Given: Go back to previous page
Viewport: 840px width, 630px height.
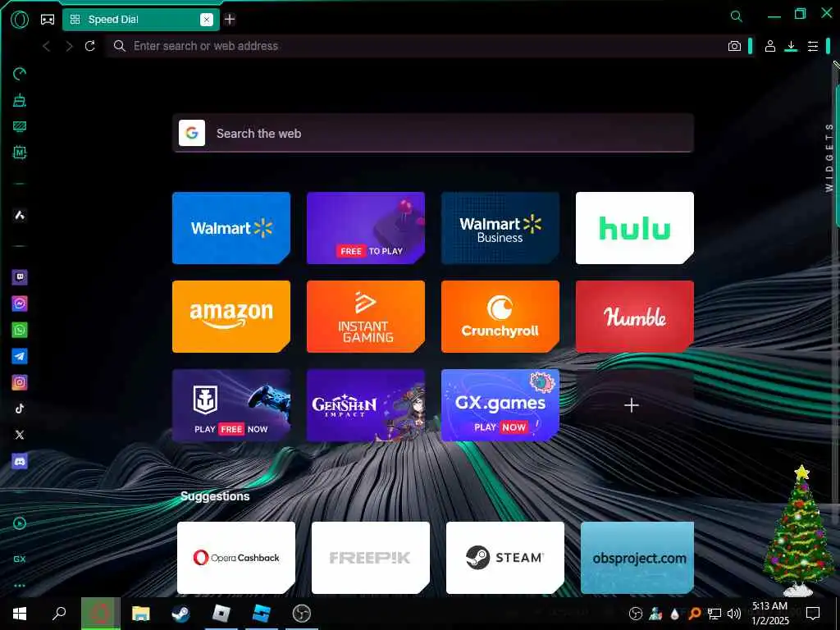Looking at the screenshot, I should [47, 46].
